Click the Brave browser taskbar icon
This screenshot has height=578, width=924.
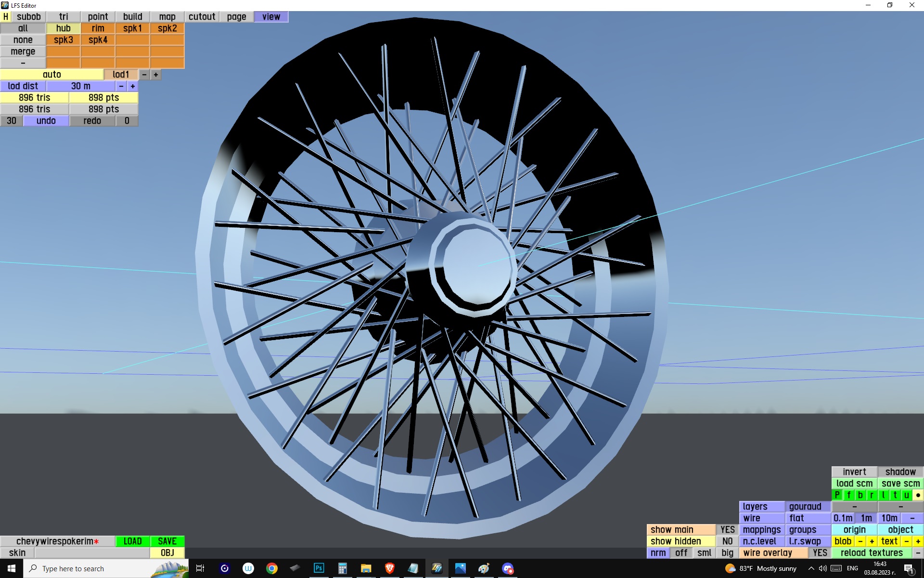(389, 568)
